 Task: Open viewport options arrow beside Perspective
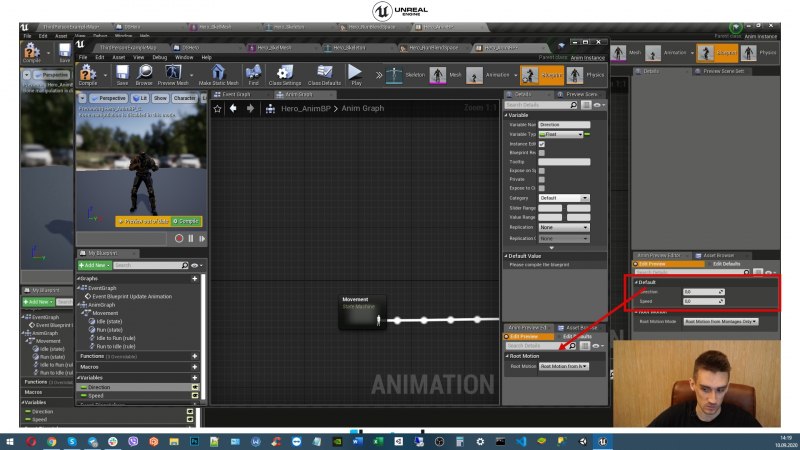[x=83, y=98]
